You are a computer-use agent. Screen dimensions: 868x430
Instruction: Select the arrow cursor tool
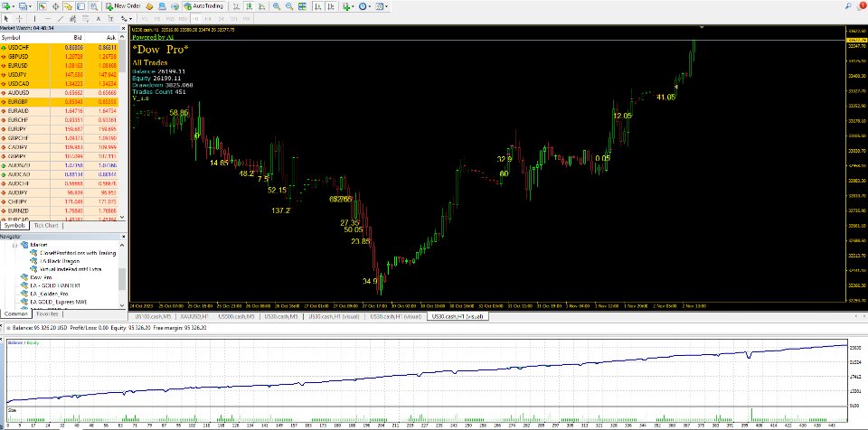coord(6,19)
